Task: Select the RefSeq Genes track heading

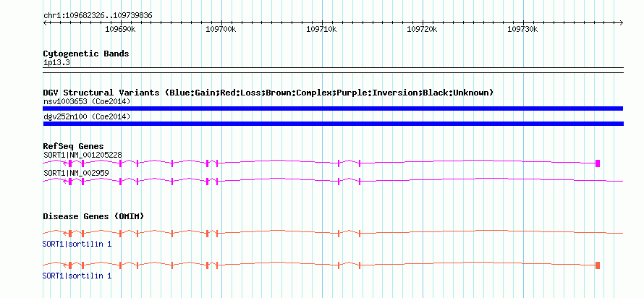Action: (74, 146)
